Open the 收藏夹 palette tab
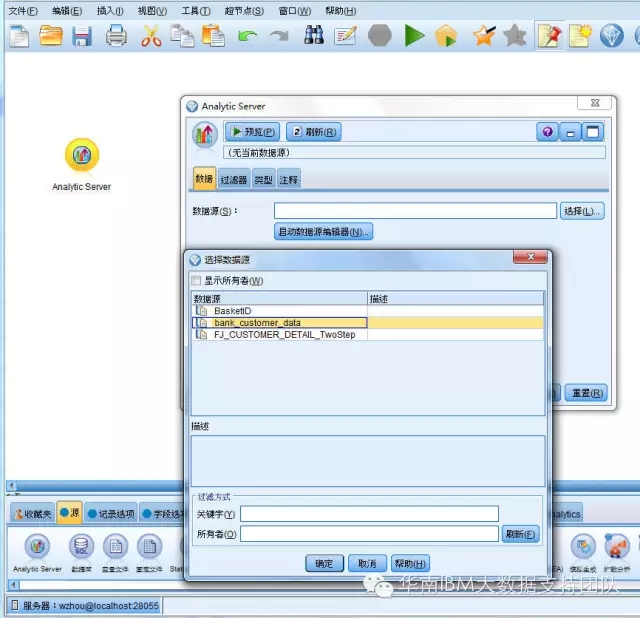This screenshot has width=640, height=618. tap(32, 514)
